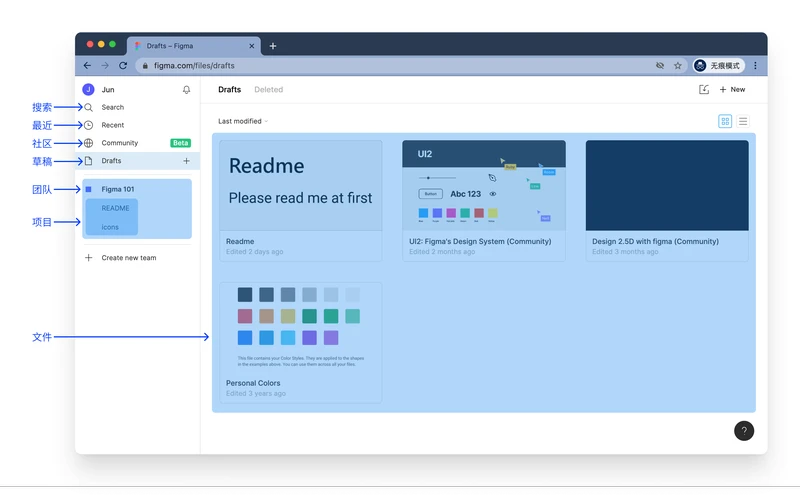
Task: Click the Search magnifier icon
Action: [x=88, y=107]
